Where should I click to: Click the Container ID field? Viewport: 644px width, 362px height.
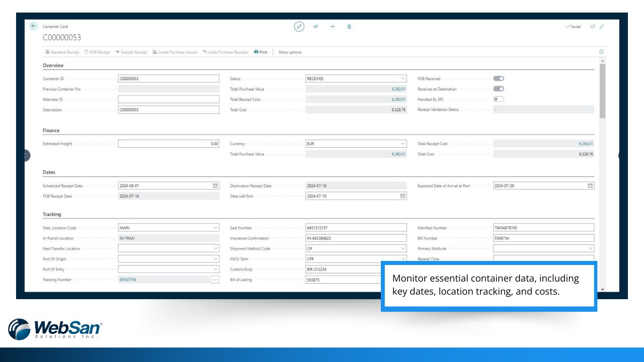pos(169,78)
